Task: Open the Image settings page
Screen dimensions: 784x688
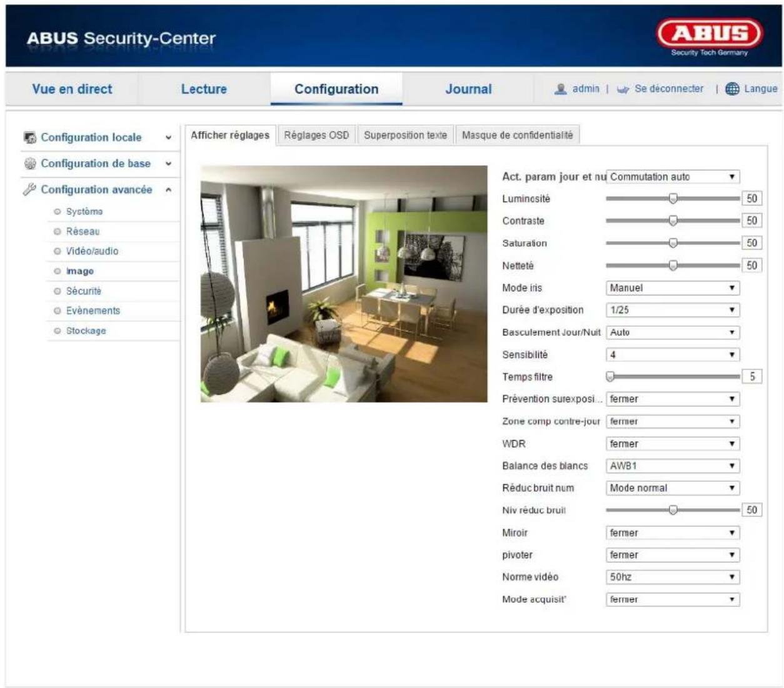Action: [x=80, y=271]
